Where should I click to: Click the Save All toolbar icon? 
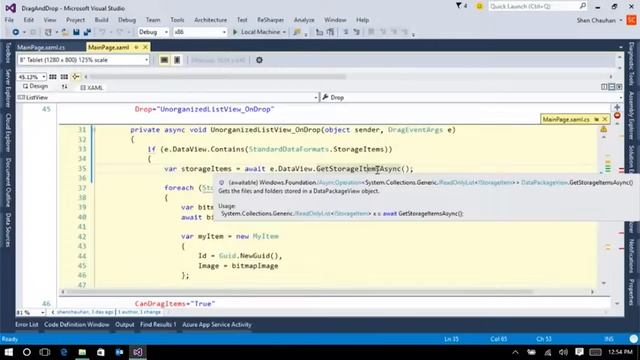coord(87,32)
